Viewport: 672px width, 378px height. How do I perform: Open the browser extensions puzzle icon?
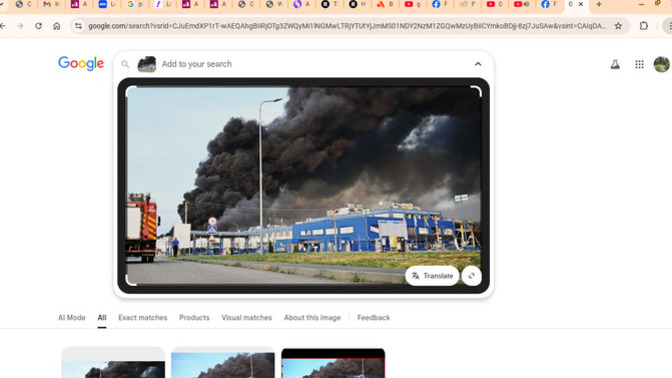click(x=644, y=26)
